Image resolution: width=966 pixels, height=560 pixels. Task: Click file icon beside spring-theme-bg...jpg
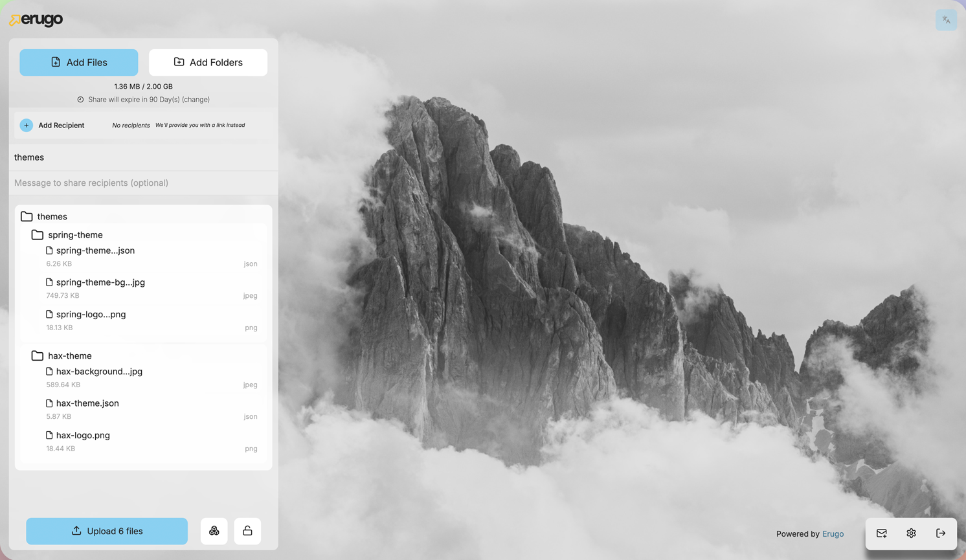[x=49, y=282]
